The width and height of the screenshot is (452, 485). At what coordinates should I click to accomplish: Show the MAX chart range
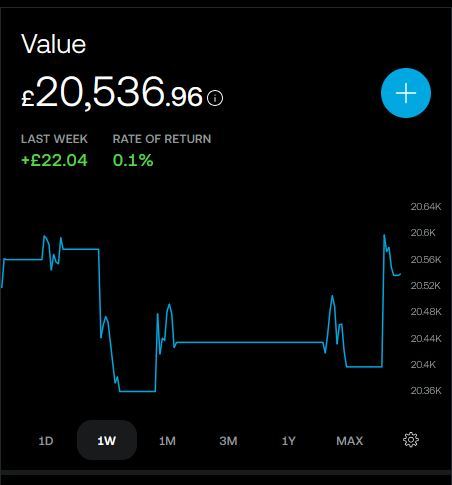(350, 441)
